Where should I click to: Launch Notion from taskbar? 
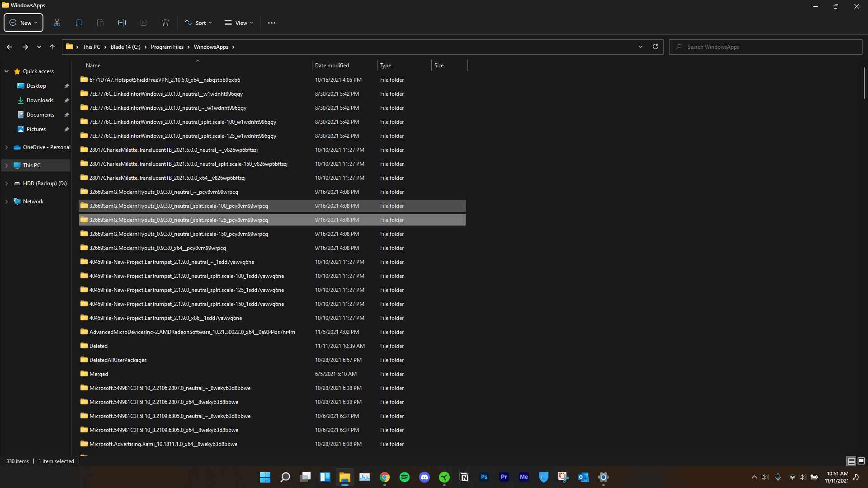tap(464, 477)
